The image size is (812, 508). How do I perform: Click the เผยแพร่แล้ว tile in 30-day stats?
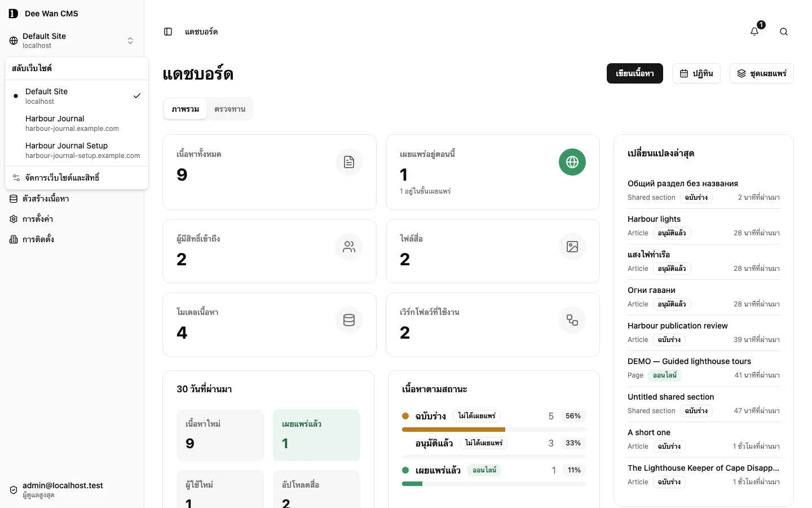tap(316, 435)
